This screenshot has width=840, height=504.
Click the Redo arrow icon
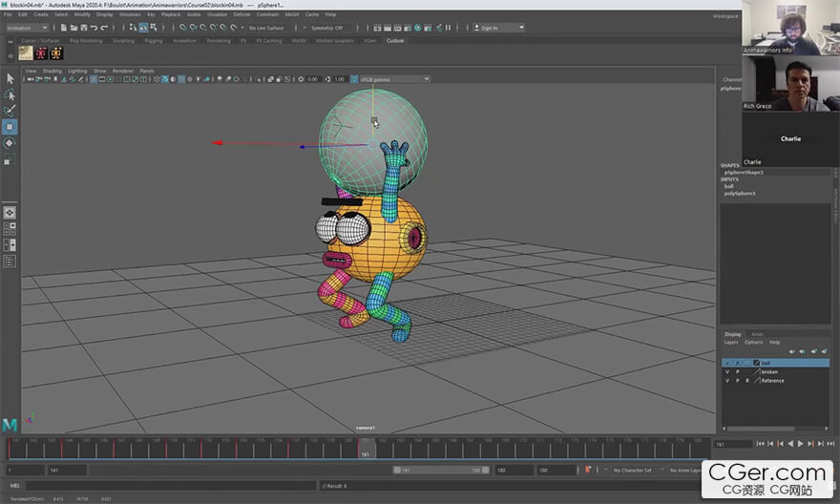[x=104, y=28]
